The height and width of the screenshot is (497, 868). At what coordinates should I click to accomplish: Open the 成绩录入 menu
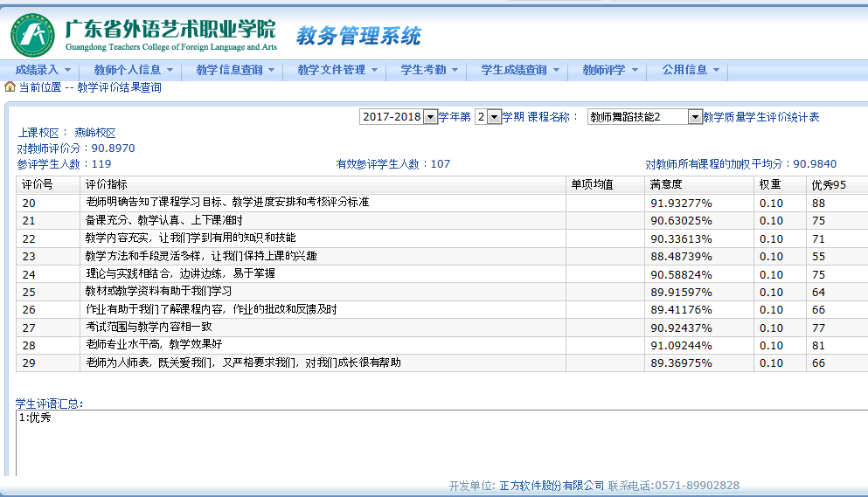pos(43,70)
